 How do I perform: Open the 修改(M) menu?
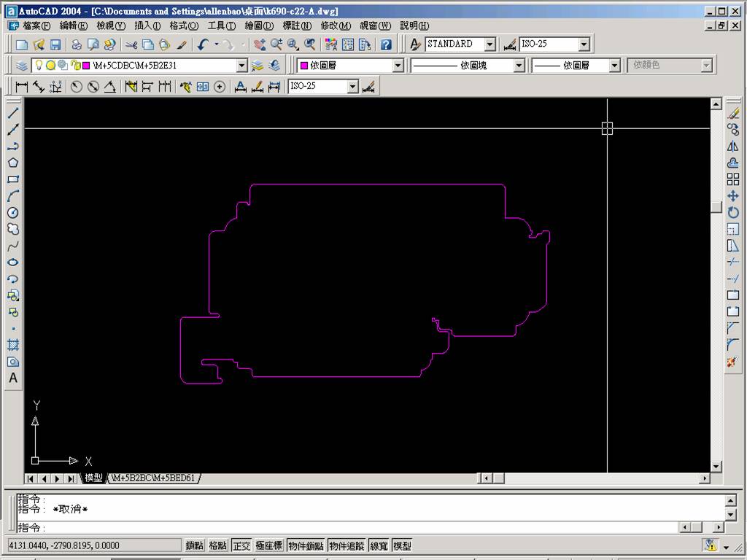coord(336,26)
